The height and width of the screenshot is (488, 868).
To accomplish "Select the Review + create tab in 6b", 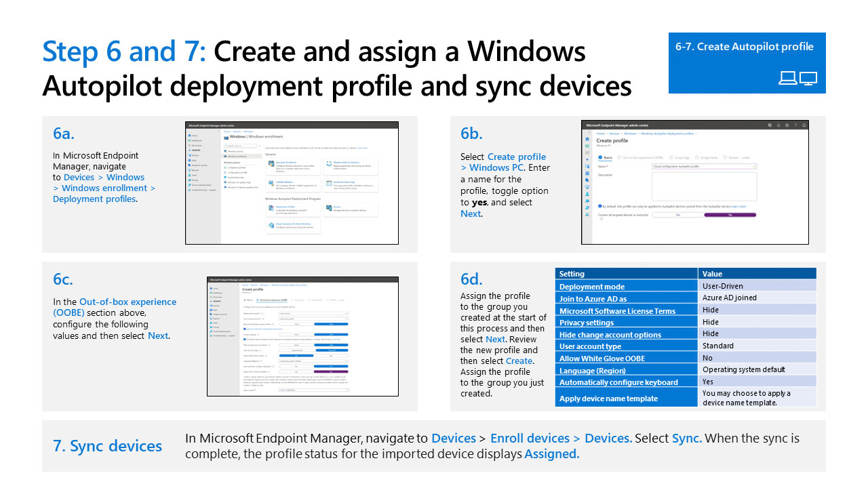I will coord(736,158).
